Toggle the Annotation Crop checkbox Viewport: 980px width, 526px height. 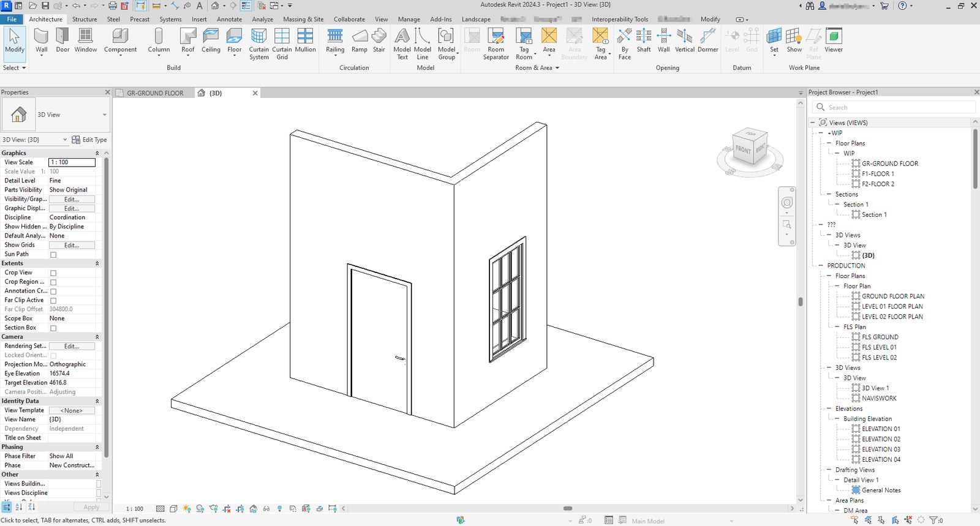point(53,291)
